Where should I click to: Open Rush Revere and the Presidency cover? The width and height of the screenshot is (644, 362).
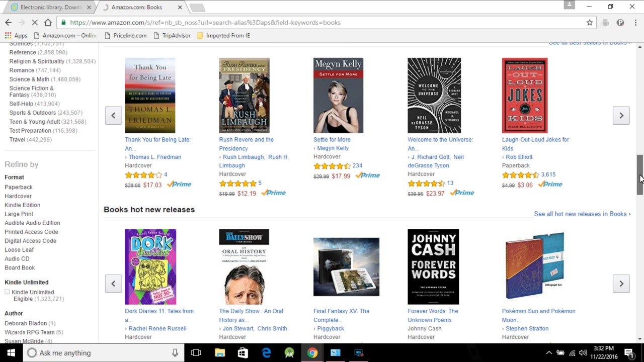[244, 96]
